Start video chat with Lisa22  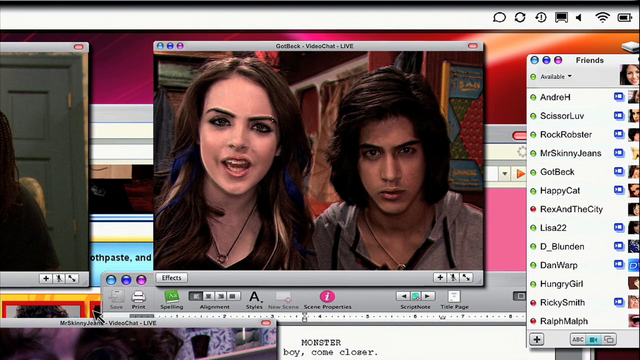619,227
